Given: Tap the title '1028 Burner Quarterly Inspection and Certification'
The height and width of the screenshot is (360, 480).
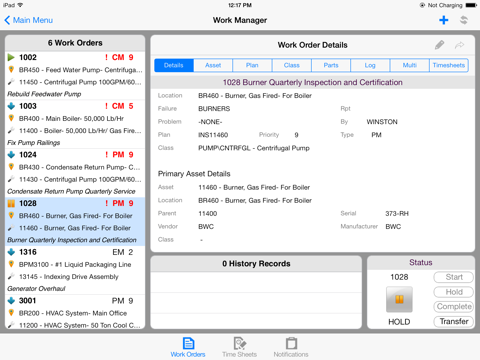Looking at the screenshot, I should 313,82.
